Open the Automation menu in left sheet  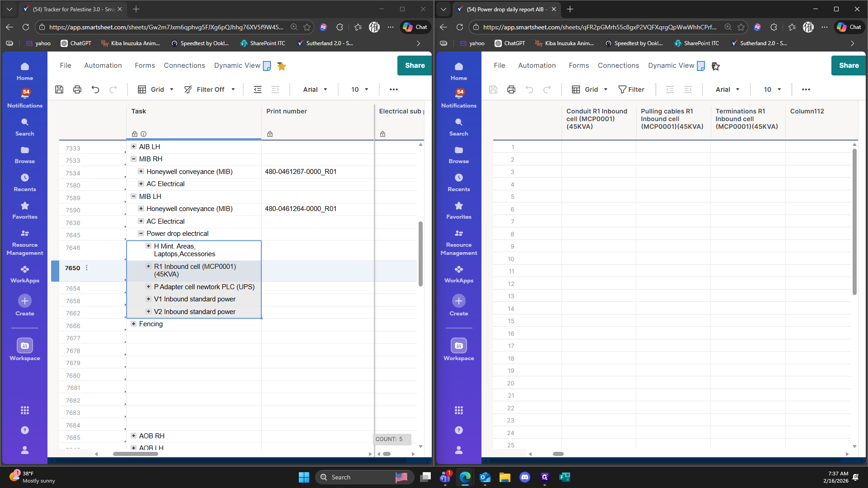(103, 66)
